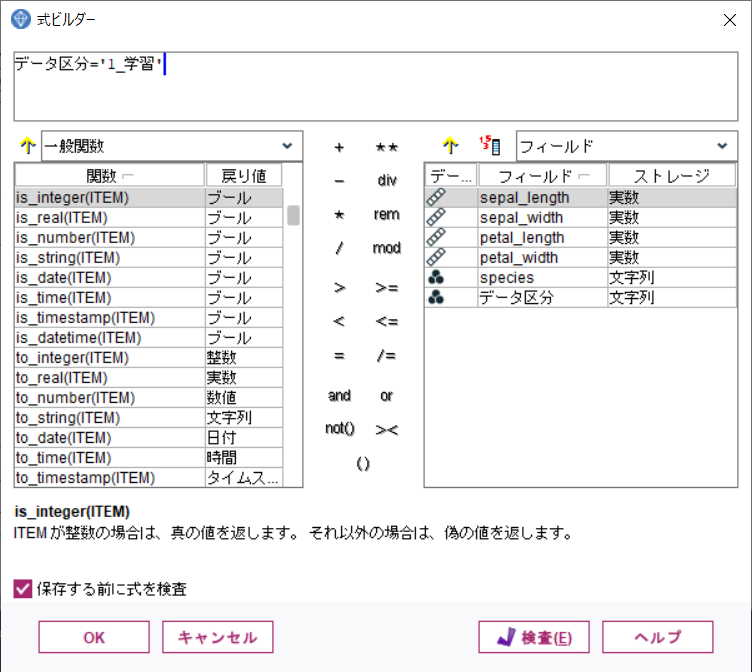This screenshot has width=752, height=672.
Task: Insert the mod operator
Action: pyautogui.click(x=387, y=248)
